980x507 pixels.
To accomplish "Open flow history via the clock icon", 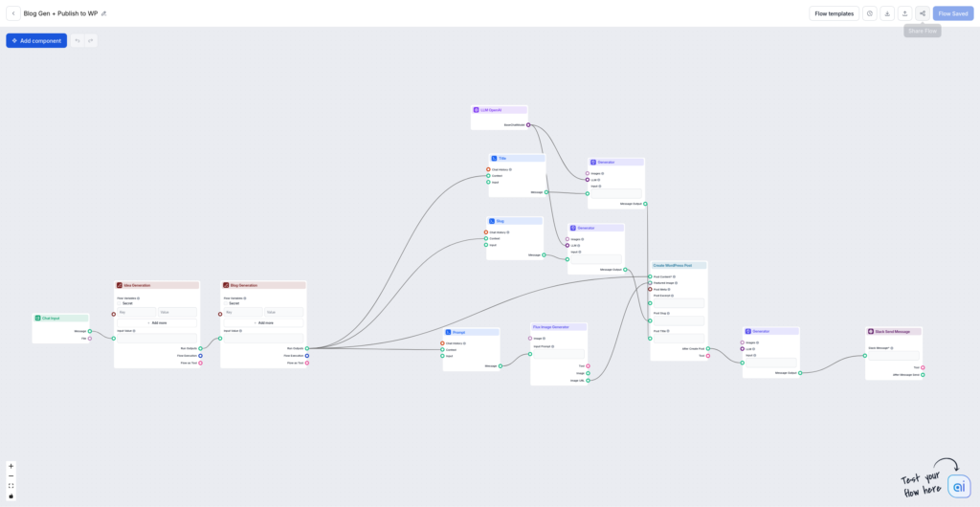I will 869,13.
